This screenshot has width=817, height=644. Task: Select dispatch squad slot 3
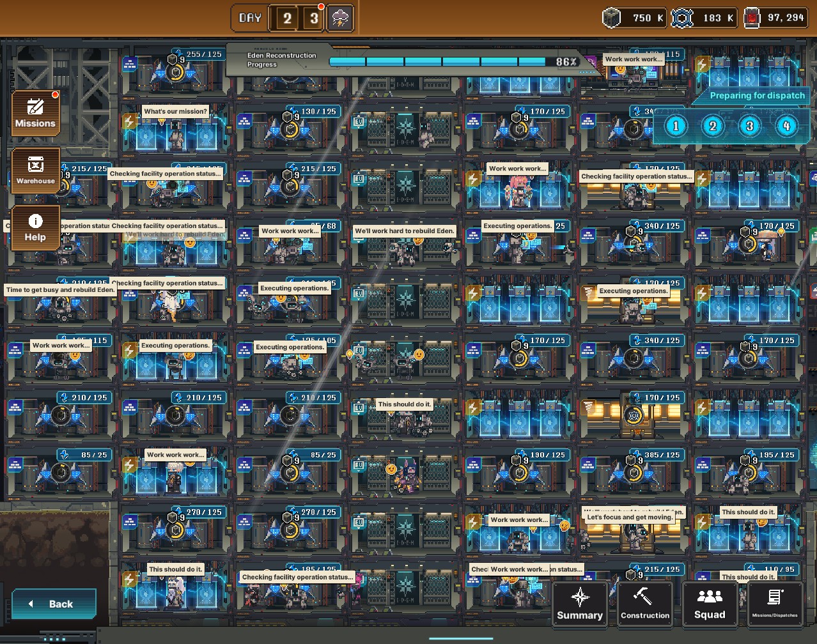(x=750, y=126)
